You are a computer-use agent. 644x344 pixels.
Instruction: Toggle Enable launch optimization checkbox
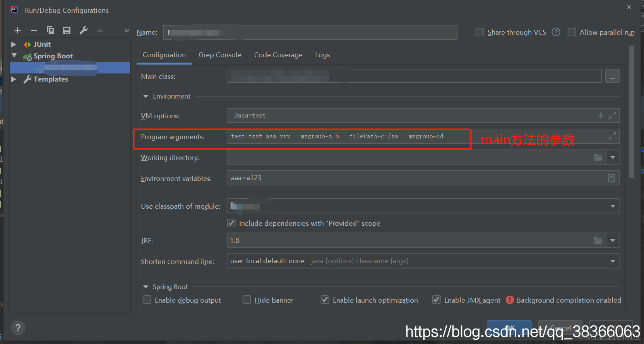(x=325, y=300)
